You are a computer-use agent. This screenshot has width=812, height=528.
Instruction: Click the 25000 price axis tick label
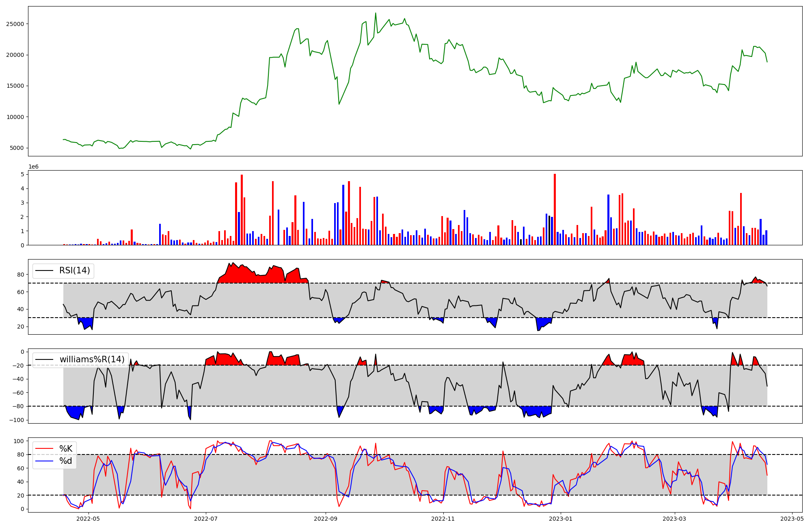click(x=15, y=24)
